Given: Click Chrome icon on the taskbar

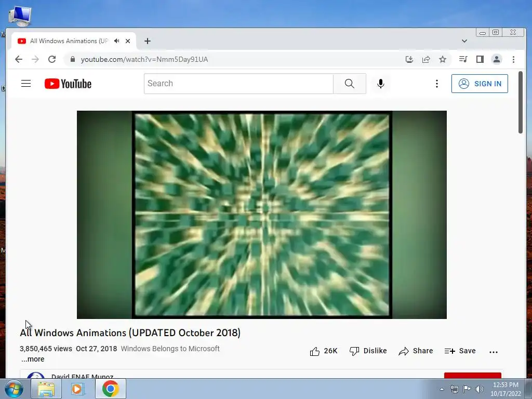Looking at the screenshot, I should (x=110, y=389).
